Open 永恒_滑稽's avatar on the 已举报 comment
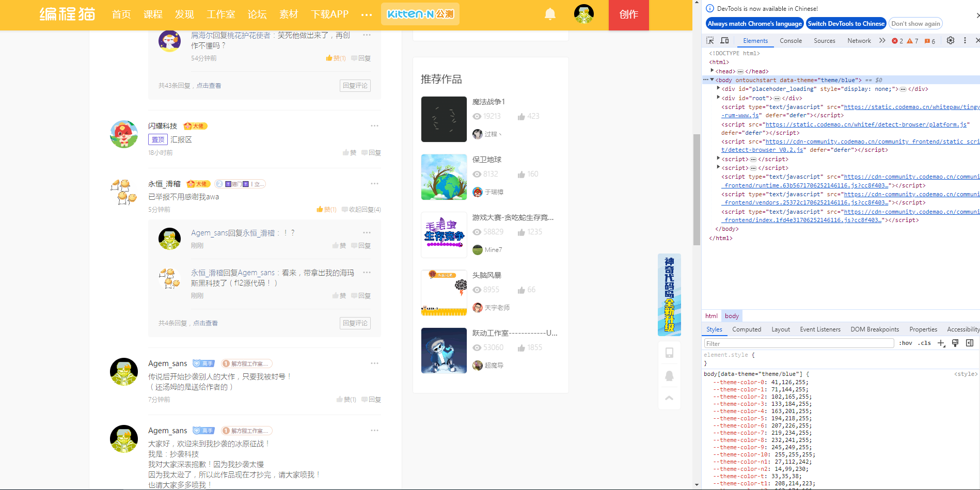Screen dimensions: 980x490 pos(124,192)
